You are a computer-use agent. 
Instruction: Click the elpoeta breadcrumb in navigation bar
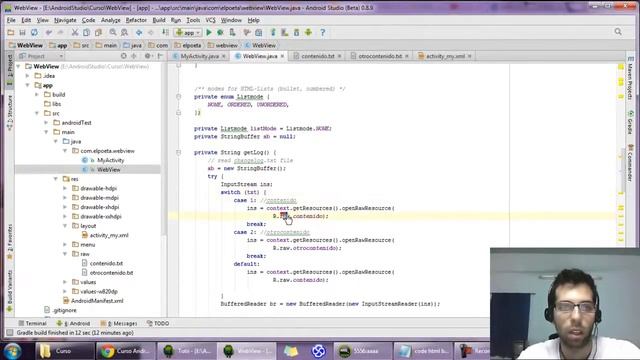188,45
